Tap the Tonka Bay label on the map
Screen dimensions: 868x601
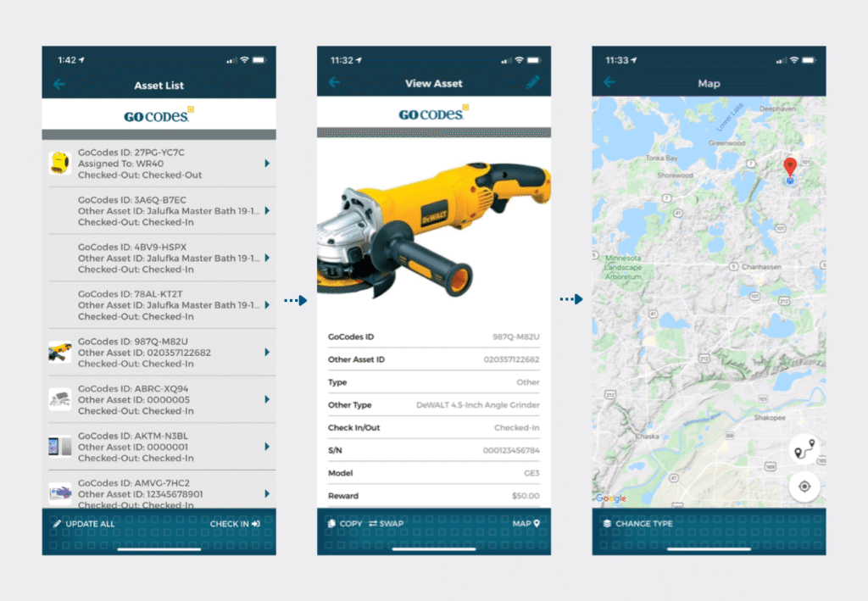click(x=661, y=158)
